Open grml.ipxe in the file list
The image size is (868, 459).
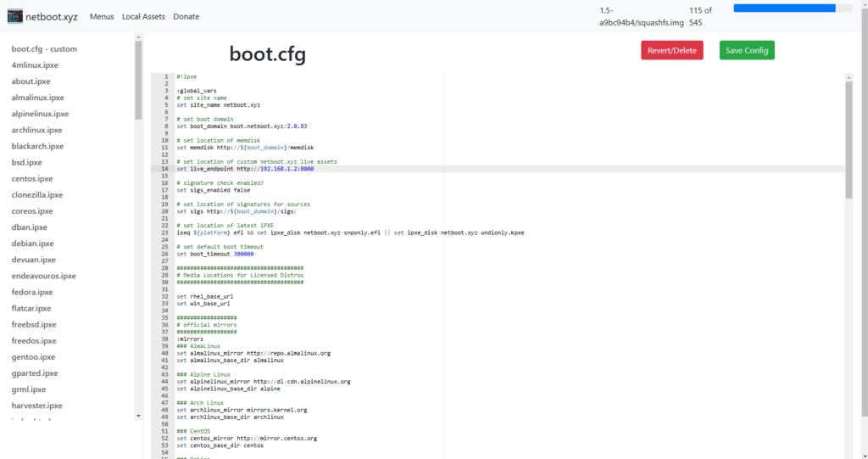[29, 389]
